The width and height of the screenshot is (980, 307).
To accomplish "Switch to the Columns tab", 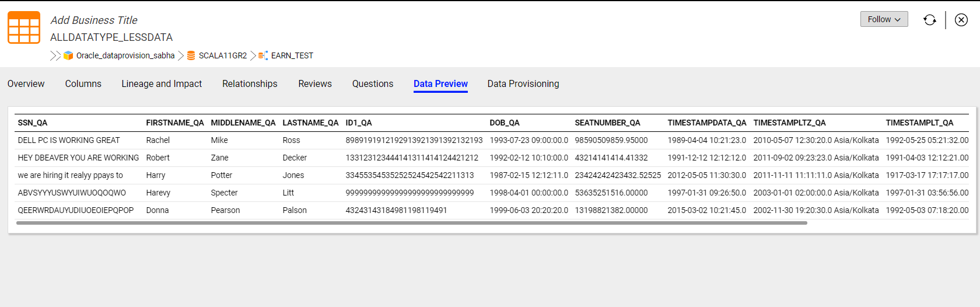I will tap(83, 84).
